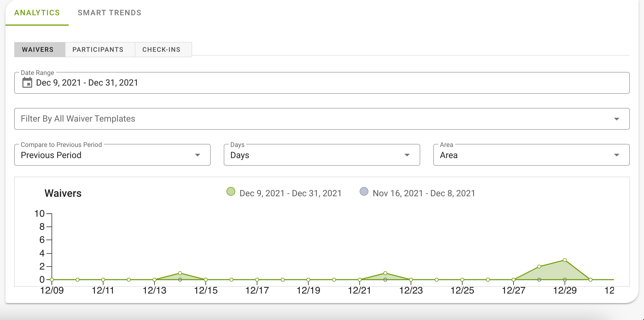Viewport: 644px width, 320px height.
Task: Select the Waivers sub-tab
Action: pos(40,50)
